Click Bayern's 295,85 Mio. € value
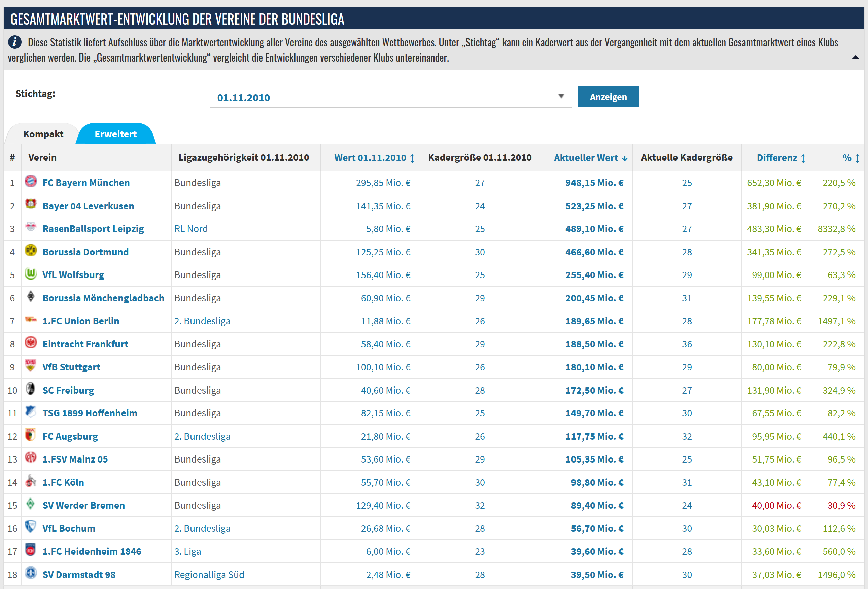 (x=383, y=183)
